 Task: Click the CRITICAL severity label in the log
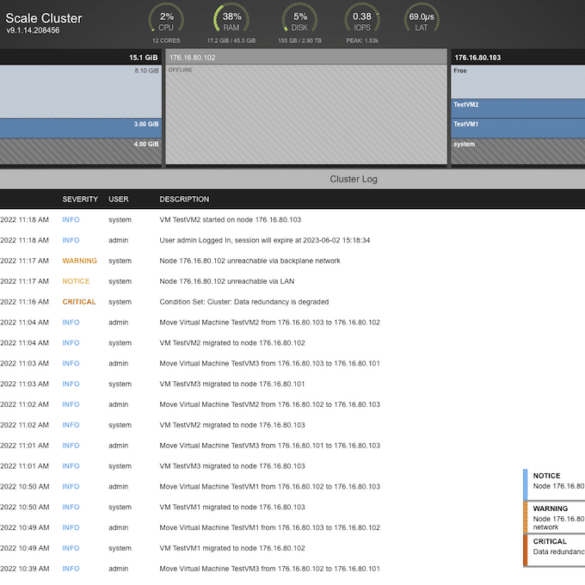[x=79, y=302]
